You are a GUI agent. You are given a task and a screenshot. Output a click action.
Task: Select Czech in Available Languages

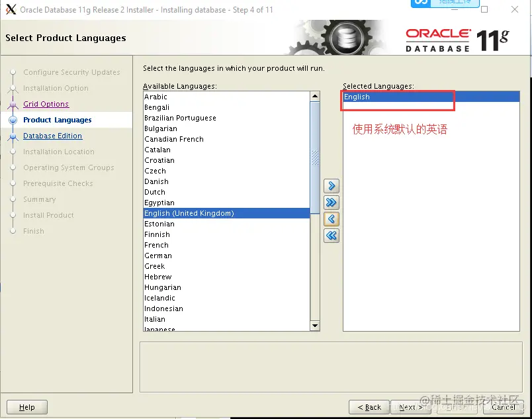point(227,171)
